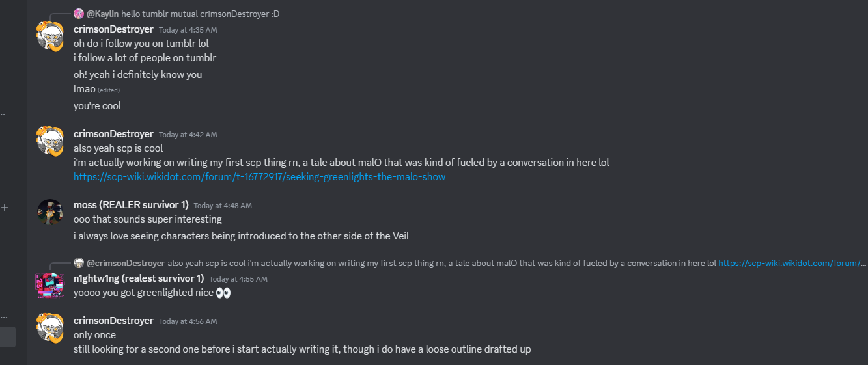Click the 'Today at 4:48 AM' timestamp

pos(223,206)
